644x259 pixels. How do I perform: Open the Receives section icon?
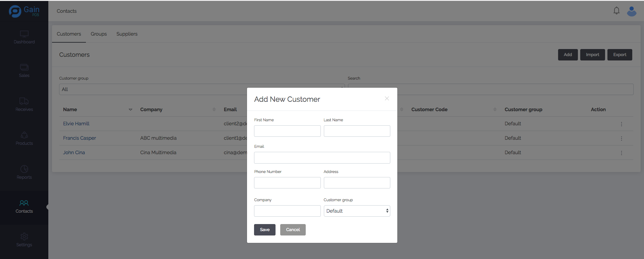pos(24,101)
